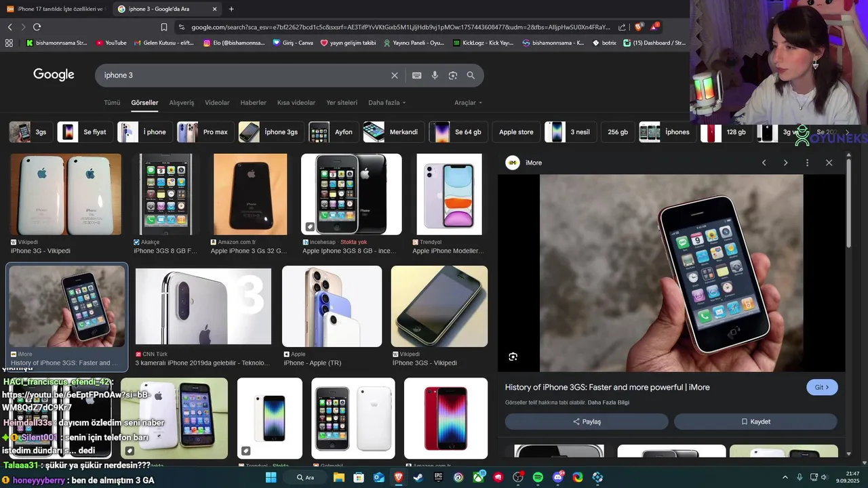
Task: Open the YouTube bookmark
Action: pyautogui.click(x=111, y=43)
